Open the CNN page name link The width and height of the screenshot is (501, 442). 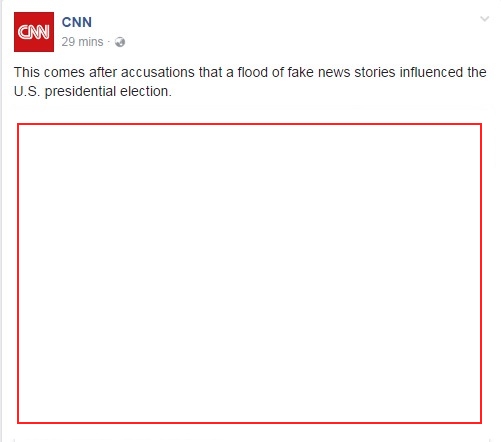(77, 22)
